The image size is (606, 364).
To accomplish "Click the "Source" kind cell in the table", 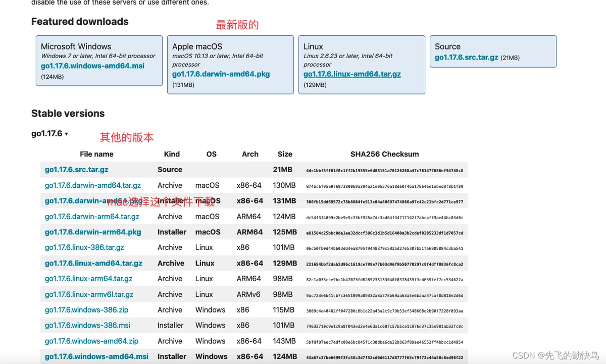I will pos(170,170).
